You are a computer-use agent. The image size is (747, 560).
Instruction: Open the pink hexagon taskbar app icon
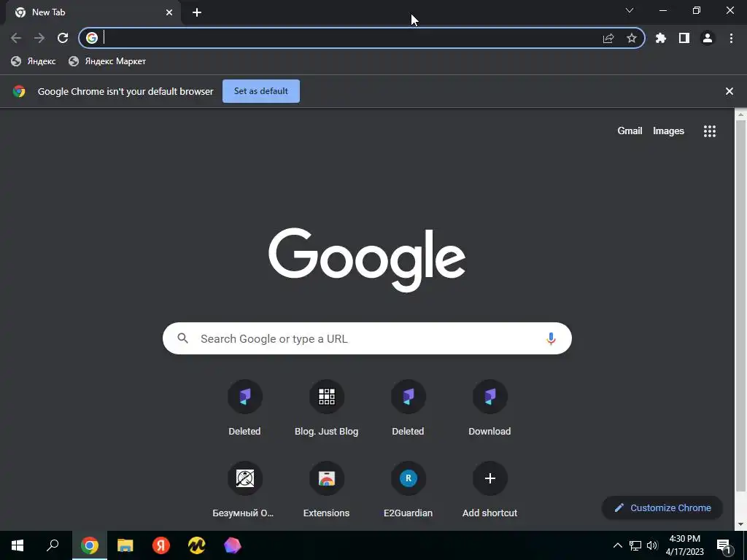tap(233, 545)
